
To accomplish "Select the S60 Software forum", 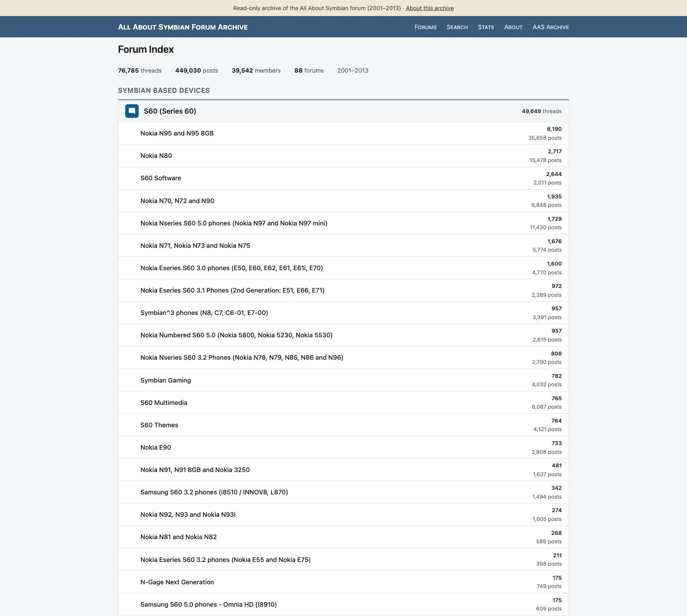I will [x=161, y=178].
